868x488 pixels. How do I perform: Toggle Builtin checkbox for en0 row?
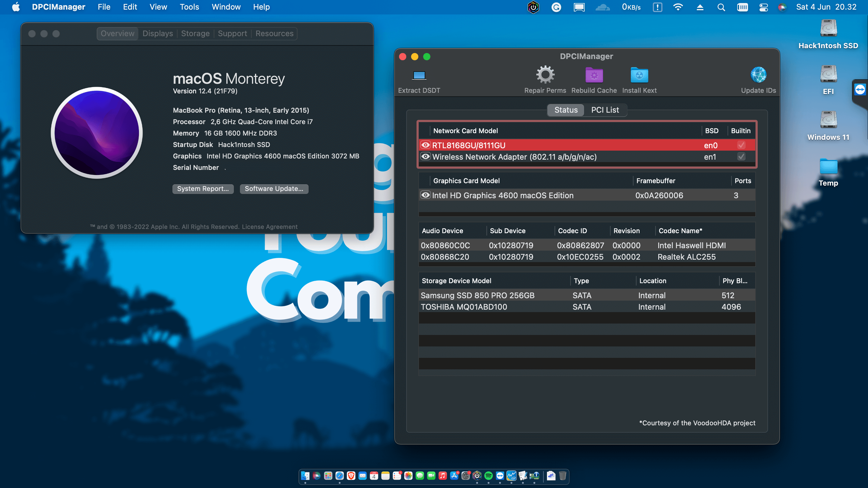point(741,145)
